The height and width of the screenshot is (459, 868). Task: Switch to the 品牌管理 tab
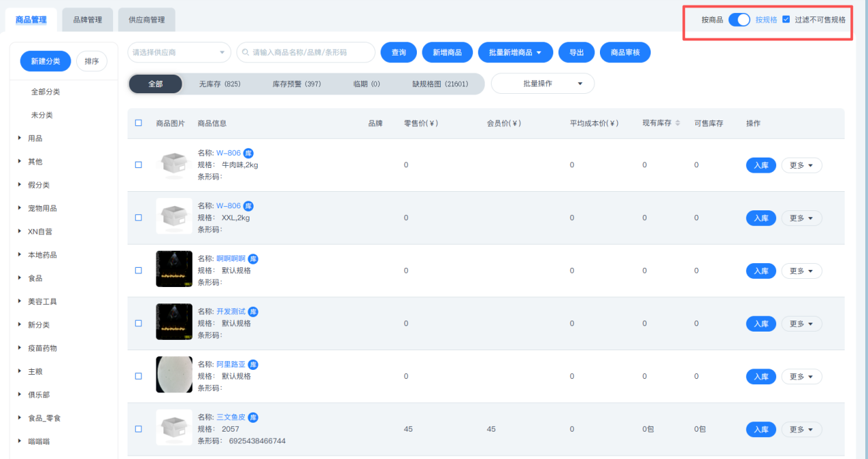[87, 20]
